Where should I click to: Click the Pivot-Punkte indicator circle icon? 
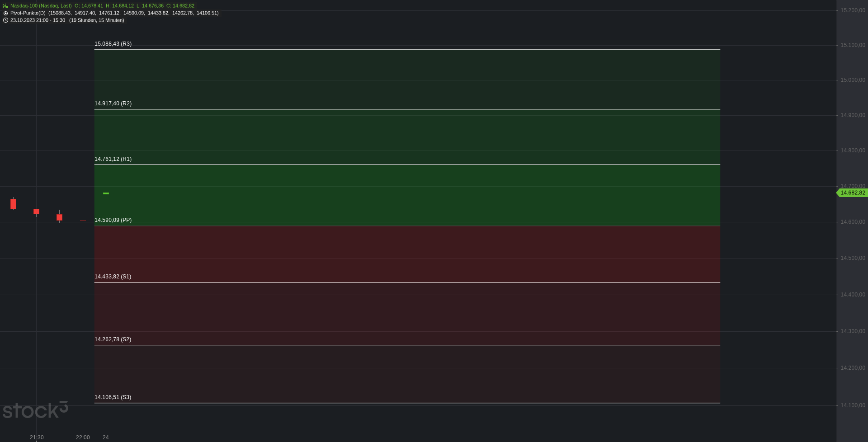(5, 13)
